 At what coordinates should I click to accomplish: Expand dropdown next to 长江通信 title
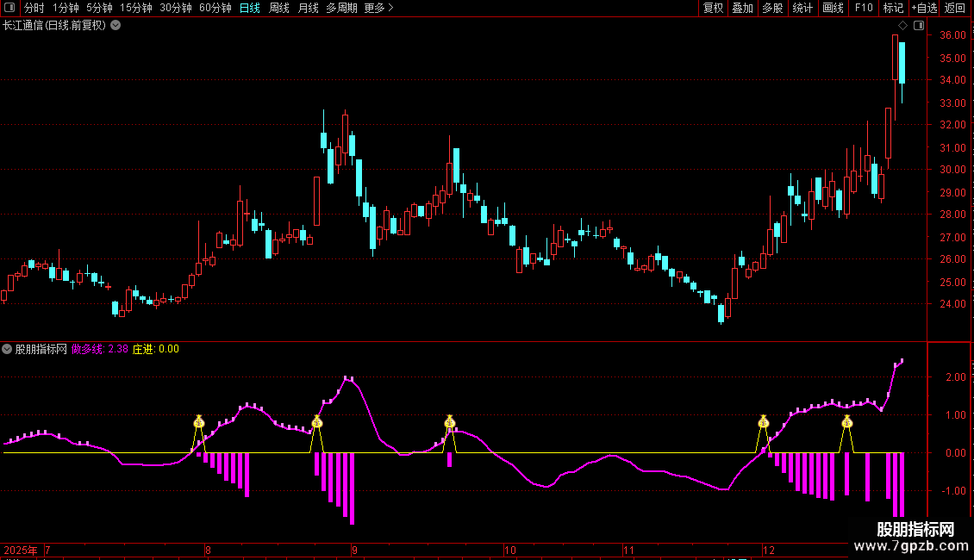(x=116, y=25)
